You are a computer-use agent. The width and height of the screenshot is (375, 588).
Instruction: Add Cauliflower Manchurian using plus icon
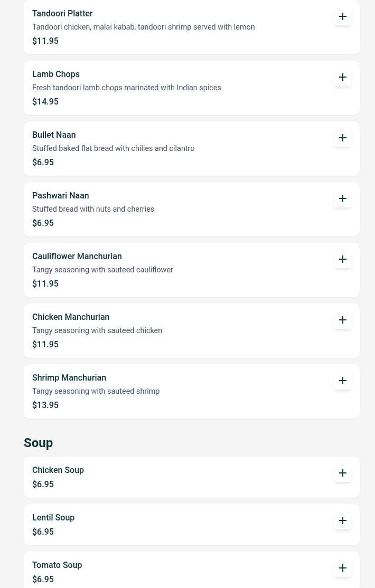[x=343, y=259]
